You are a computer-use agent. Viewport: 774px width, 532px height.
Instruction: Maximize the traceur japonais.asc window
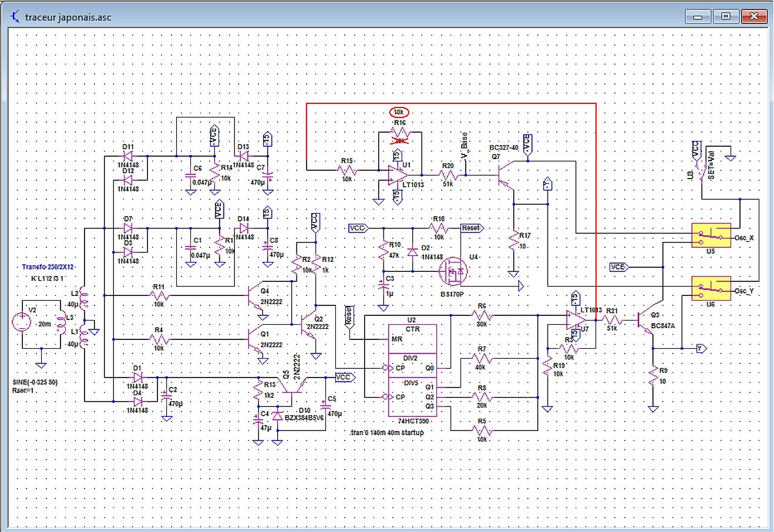(726, 16)
